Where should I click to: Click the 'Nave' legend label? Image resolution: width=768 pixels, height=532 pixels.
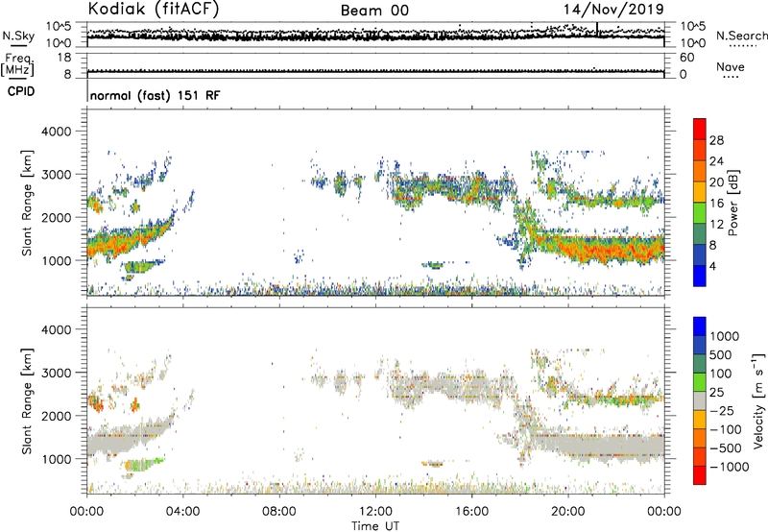coord(731,66)
